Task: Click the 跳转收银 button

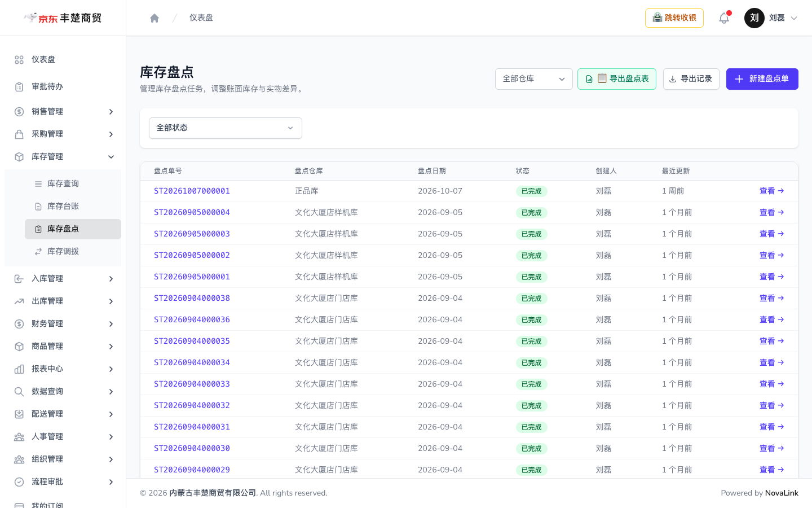Action: click(x=674, y=18)
